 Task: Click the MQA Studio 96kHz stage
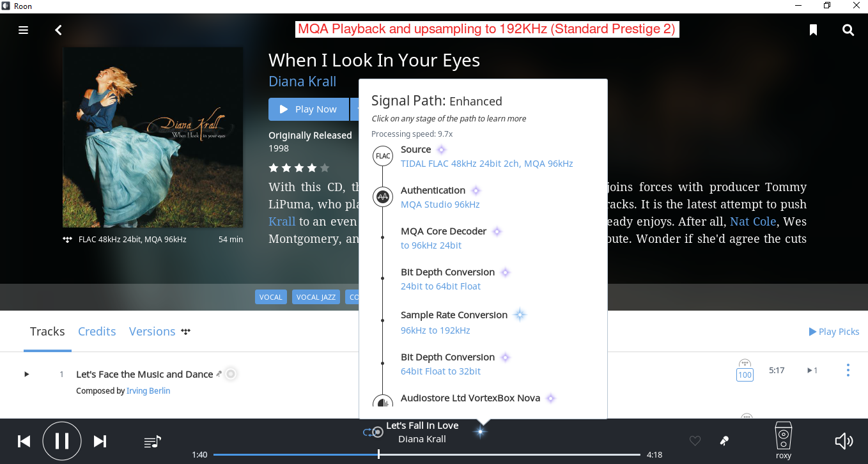coord(440,205)
